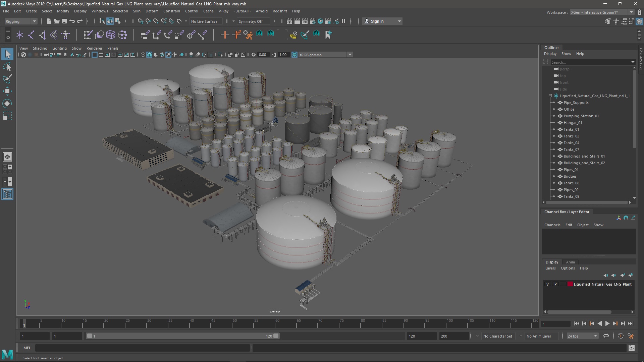644x362 pixels.
Task: Click the Create Locator shelf icon
Action: click(x=20, y=35)
